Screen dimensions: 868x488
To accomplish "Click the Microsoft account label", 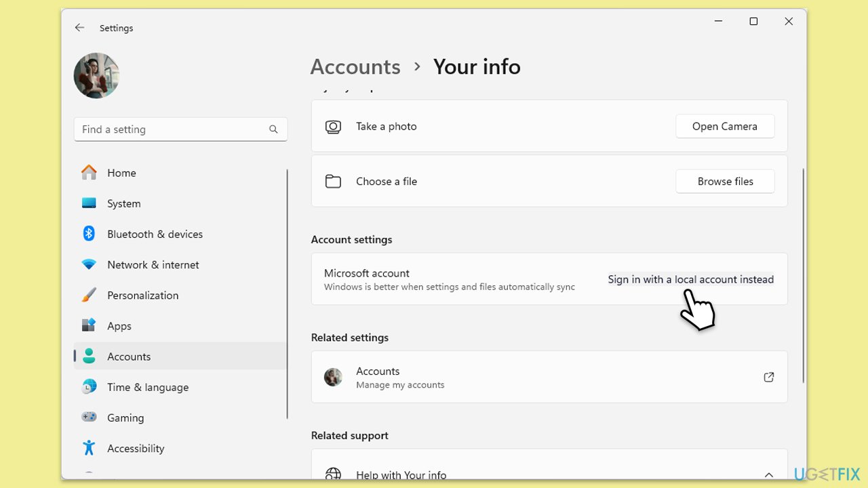I will click(x=367, y=273).
